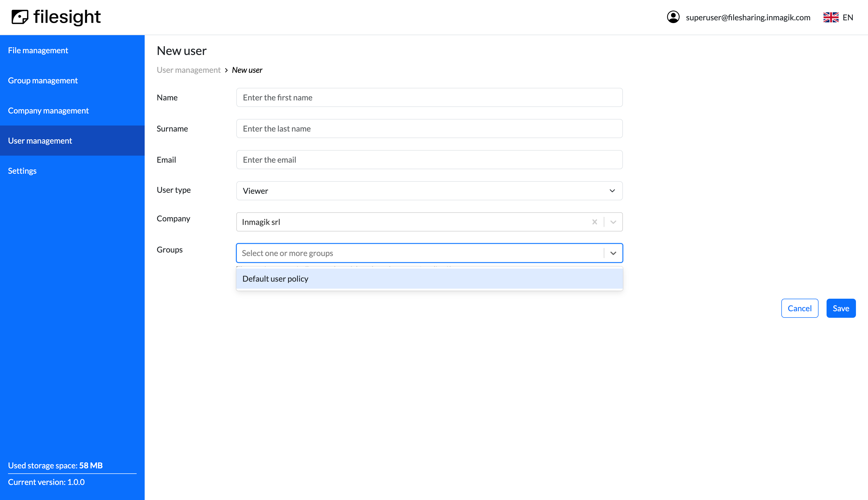This screenshot has height=500, width=868.
Task: Select User management in the sidebar
Action: [x=40, y=141]
